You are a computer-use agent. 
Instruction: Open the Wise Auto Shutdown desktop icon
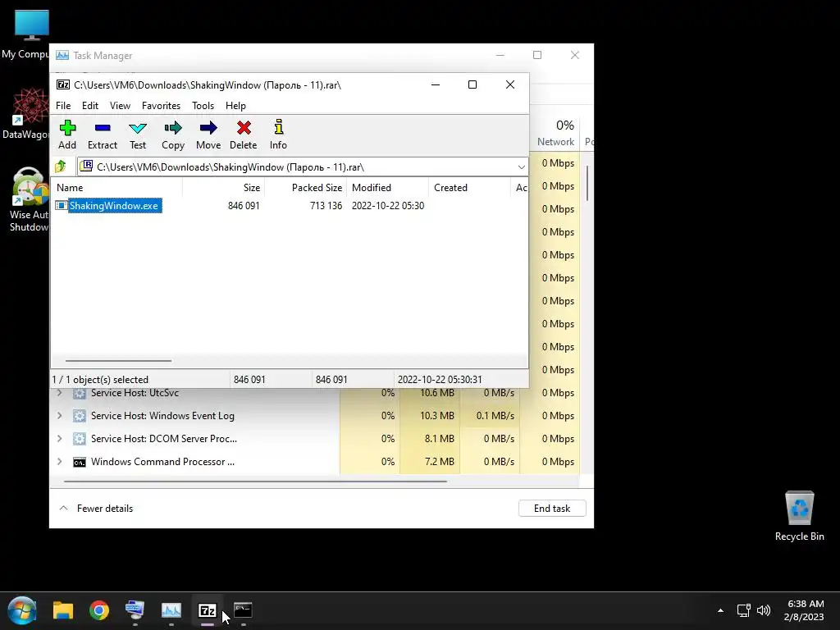point(30,199)
